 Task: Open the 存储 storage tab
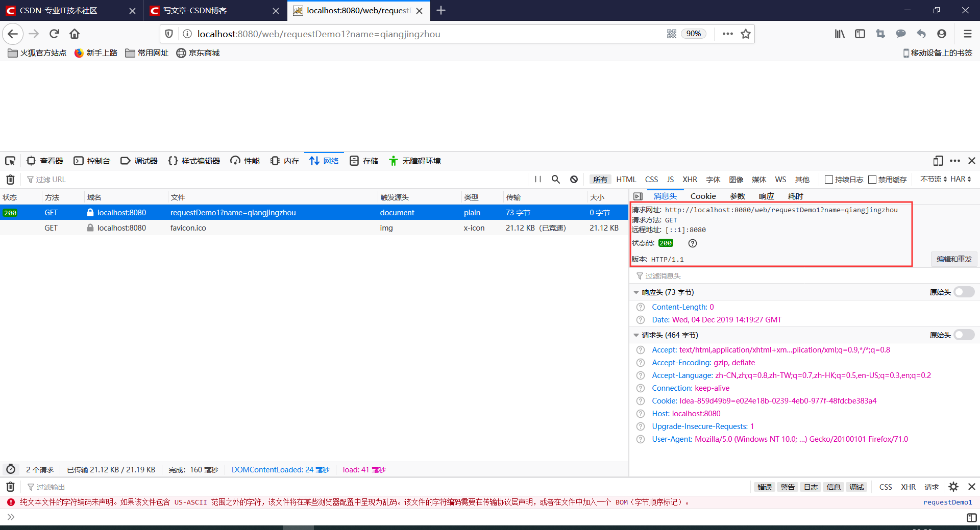coord(364,161)
